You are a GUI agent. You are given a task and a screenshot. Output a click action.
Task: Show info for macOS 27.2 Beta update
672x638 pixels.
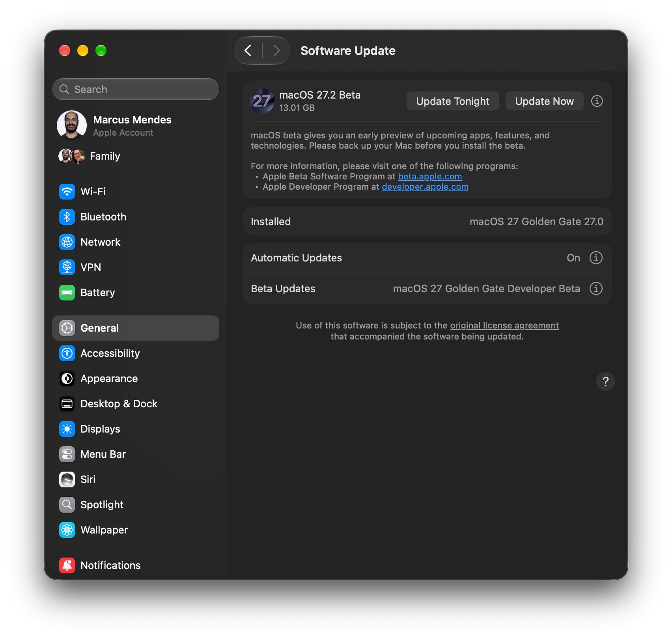597,101
